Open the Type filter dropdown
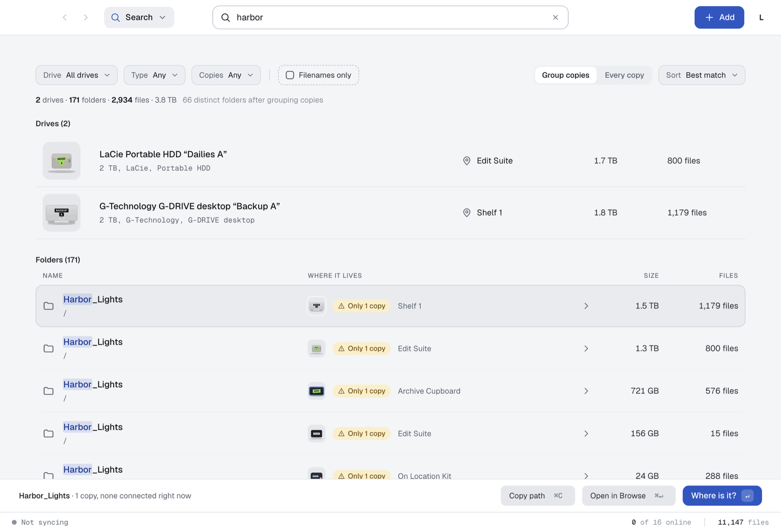The width and height of the screenshot is (781, 532). tap(154, 75)
